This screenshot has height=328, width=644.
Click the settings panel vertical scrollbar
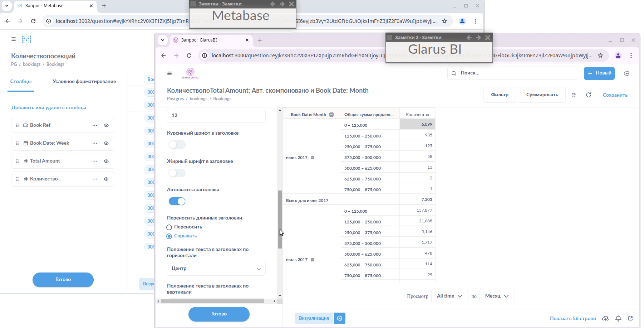[280, 219]
